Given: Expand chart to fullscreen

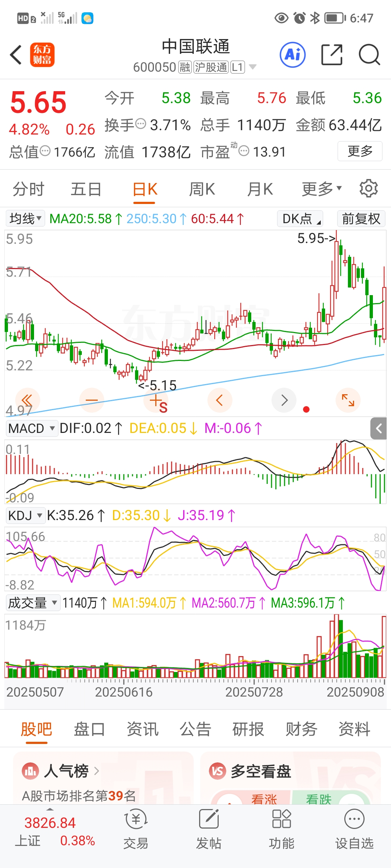Looking at the screenshot, I should point(348,400).
